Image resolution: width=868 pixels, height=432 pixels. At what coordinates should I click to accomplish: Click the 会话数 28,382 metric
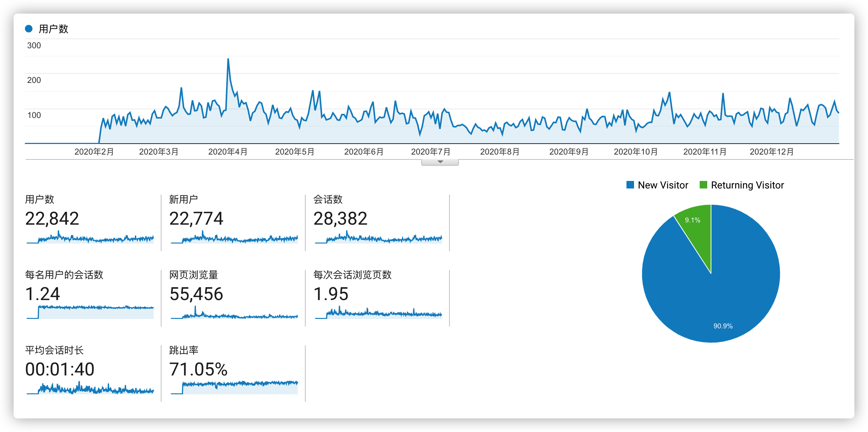[x=340, y=219]
